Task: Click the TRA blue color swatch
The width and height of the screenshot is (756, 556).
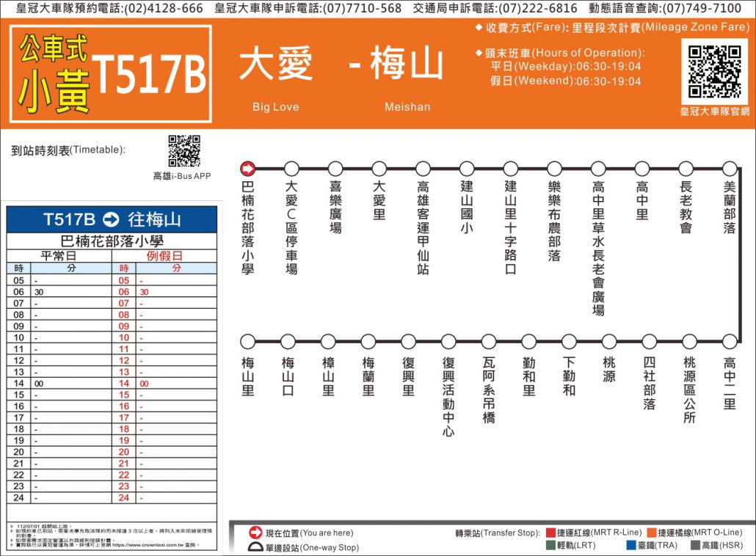Action: click(630, 546)
